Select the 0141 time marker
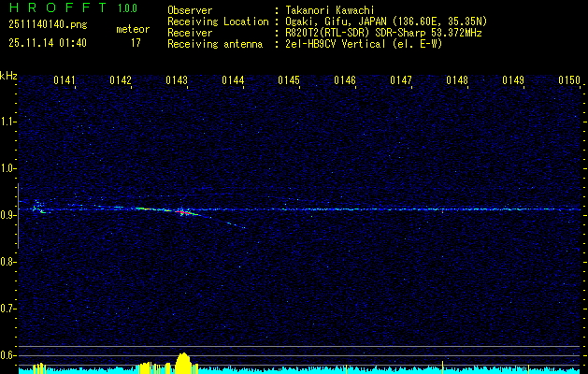The image size is (588, 374). pyautogui.click(x=65, y=81)
